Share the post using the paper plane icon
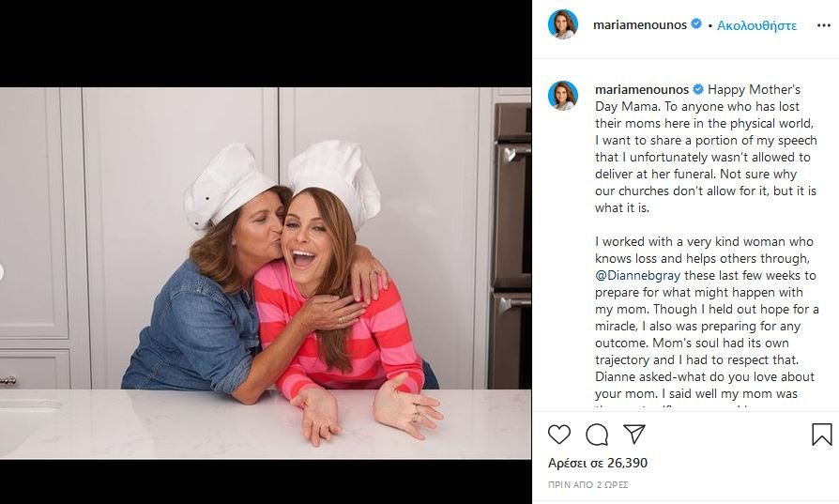 pyautogui.click(x=634, y=435)
